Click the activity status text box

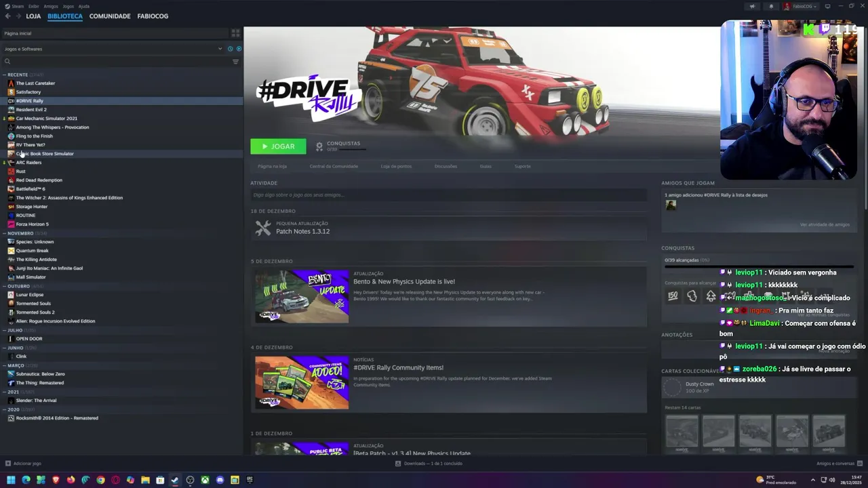(448, 195)
